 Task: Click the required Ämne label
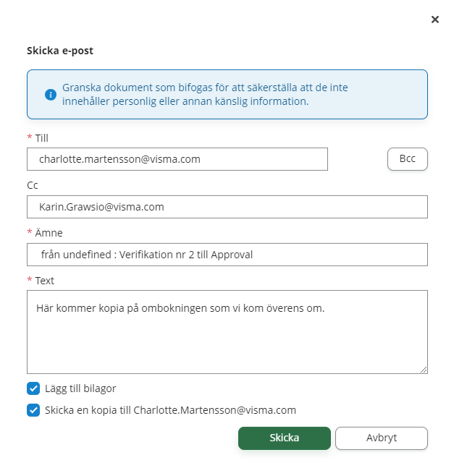pyautogui.click(x=48, y=233)
